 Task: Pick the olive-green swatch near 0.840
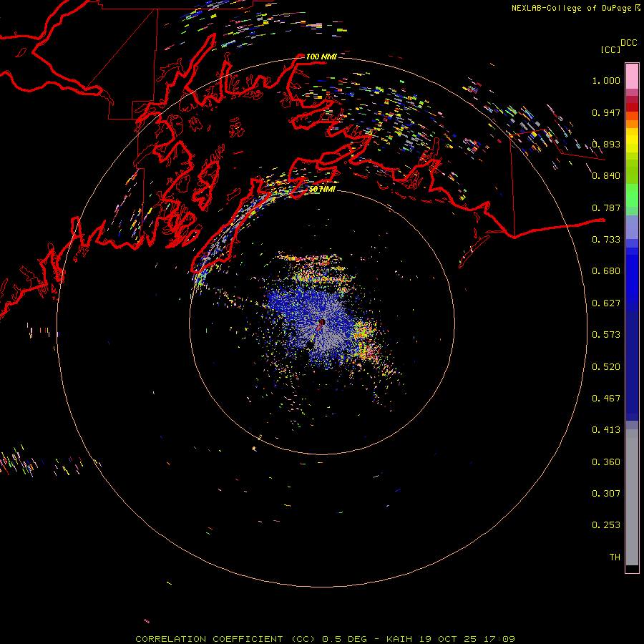[632, 172]
